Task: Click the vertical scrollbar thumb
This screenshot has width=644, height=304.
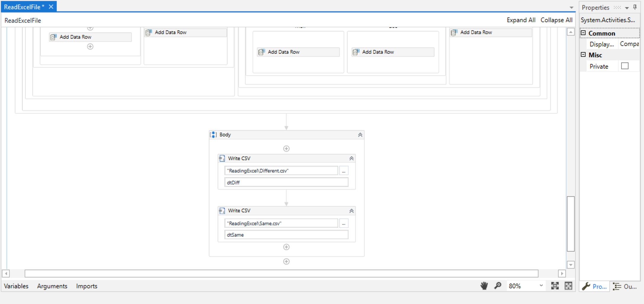Action: (571, 224)
